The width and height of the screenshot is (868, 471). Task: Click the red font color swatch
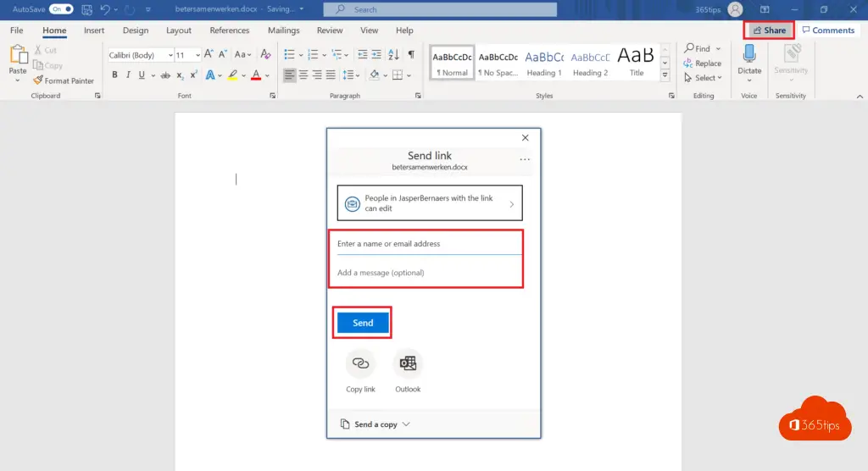256,75
